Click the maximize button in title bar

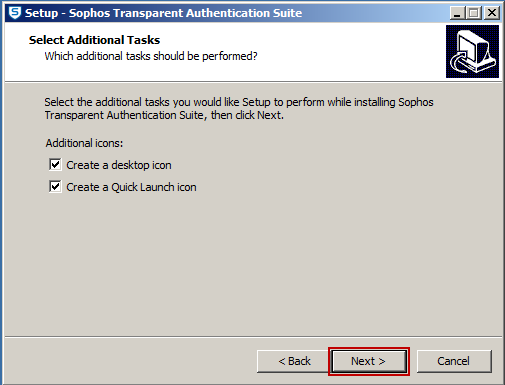[x=474, y=13]
